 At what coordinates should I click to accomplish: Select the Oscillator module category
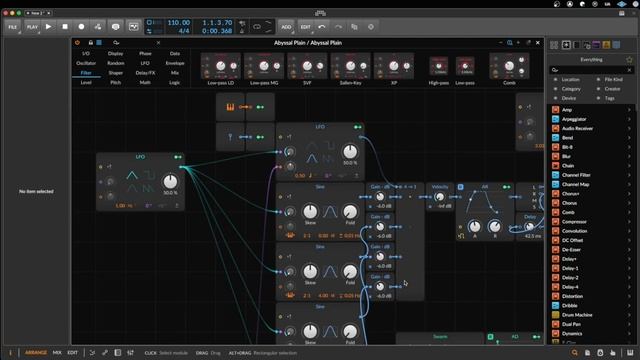[86, 63]
